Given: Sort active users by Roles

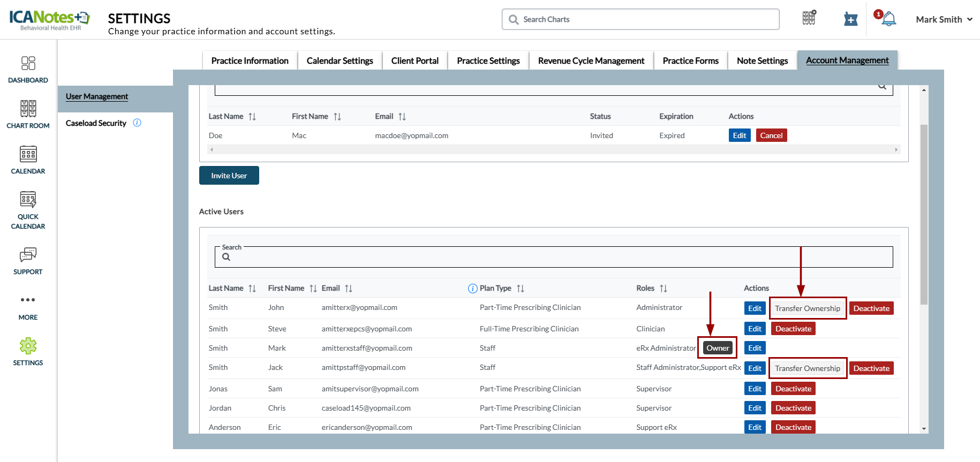Looking at the screenshot, I should 664,289.
